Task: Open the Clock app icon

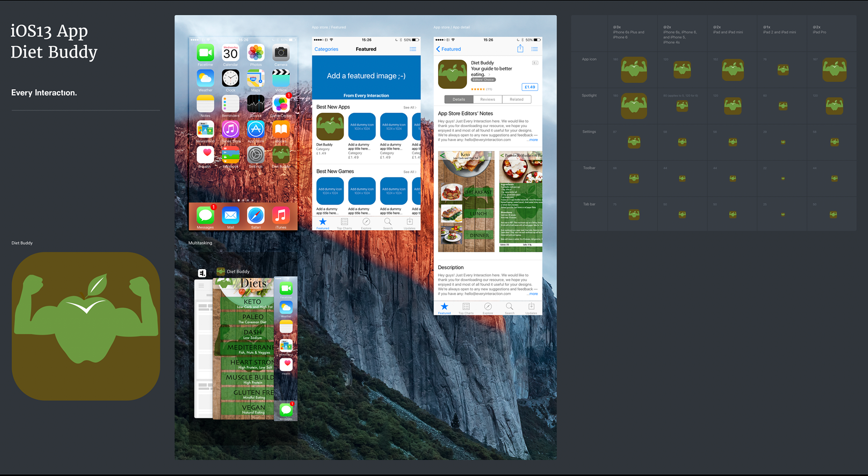Action: pyautogui.click(x=231, y=78)
